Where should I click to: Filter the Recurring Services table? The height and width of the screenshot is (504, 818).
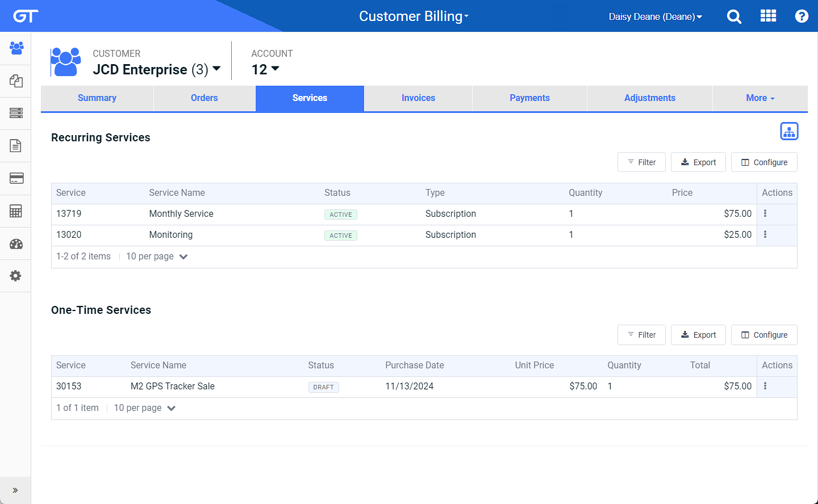click(x=641, y=162)
